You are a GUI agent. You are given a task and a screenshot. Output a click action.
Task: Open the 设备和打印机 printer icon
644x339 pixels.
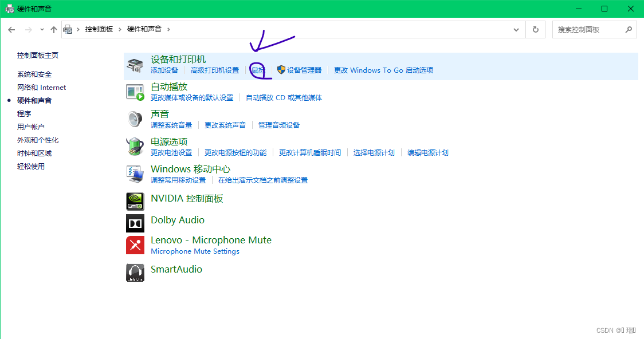(135, 66)
